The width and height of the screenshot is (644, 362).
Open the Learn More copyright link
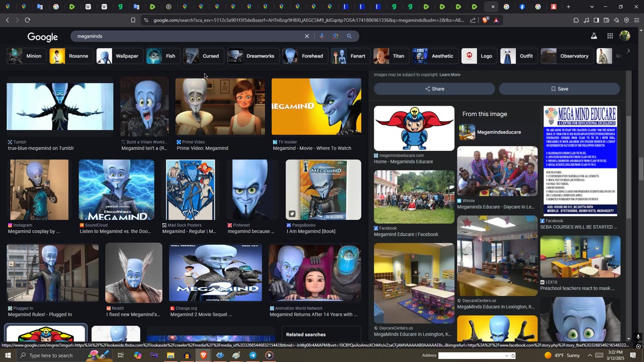click(450, 74)
